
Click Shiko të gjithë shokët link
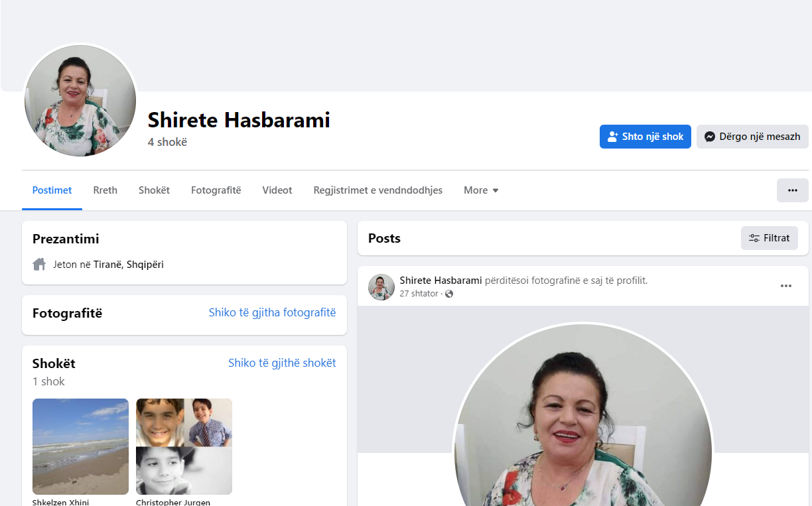(x=282, y=363)
